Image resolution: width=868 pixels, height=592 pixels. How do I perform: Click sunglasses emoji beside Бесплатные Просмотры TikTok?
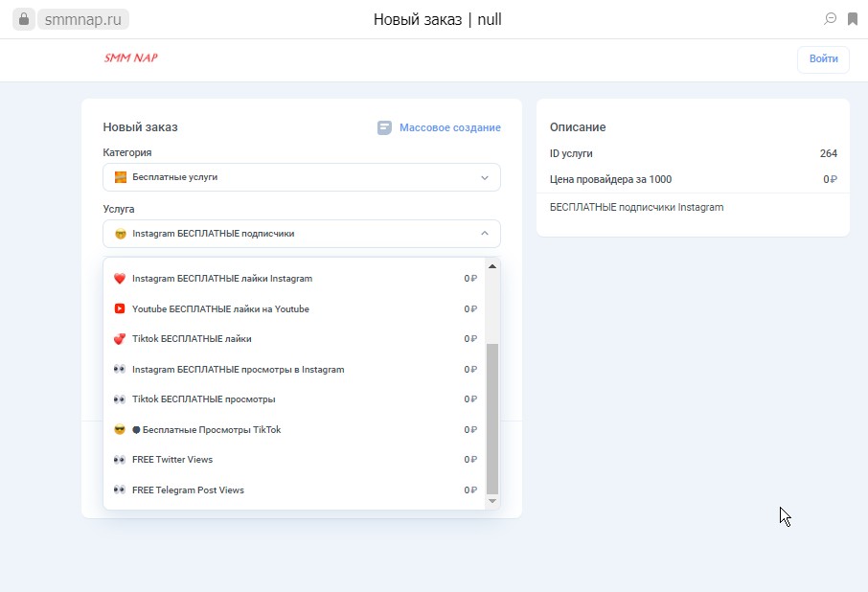pyautogui.click(x=120, y=429)
